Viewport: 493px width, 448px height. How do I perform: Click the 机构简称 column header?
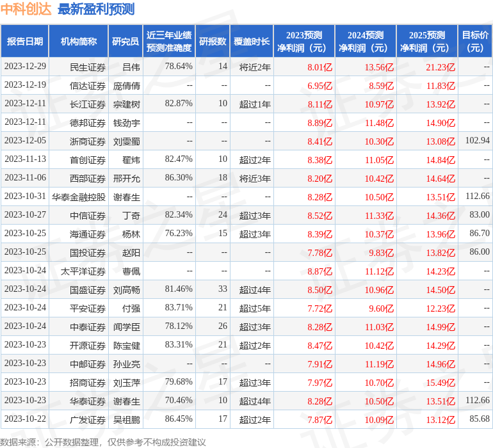[x=79, y=41]
